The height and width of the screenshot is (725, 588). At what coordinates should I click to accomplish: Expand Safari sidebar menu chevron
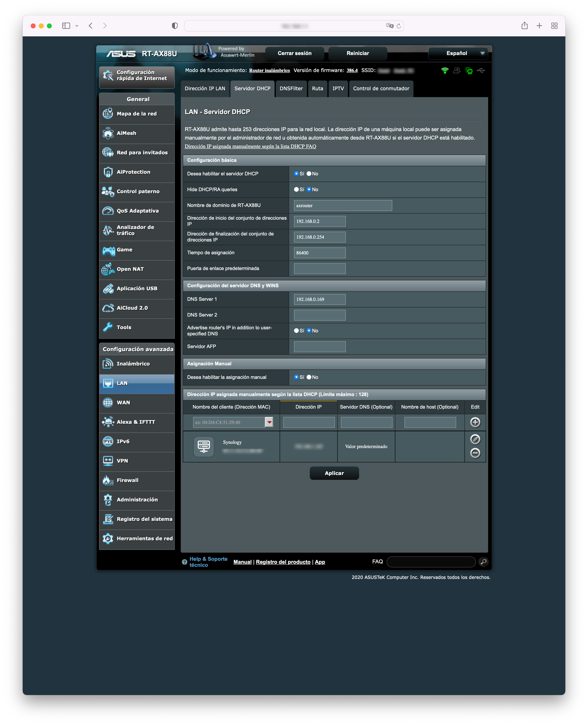(77, 26)
